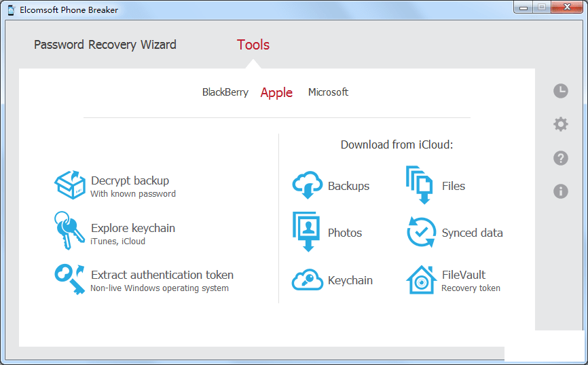
Task: Click the 'Recovery token' subtitle
Action: (x=471, y=288)
